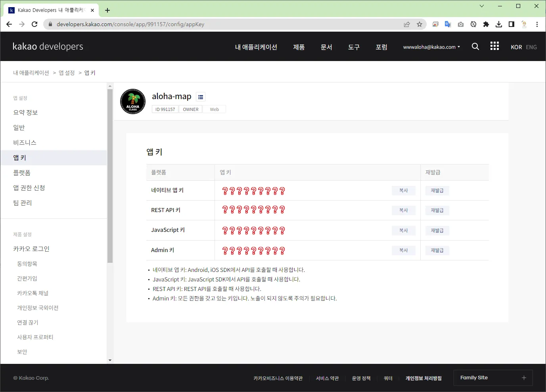Open the Extensions puzzle menu
This screenshot has height=392, width=546.
(486, 24)
